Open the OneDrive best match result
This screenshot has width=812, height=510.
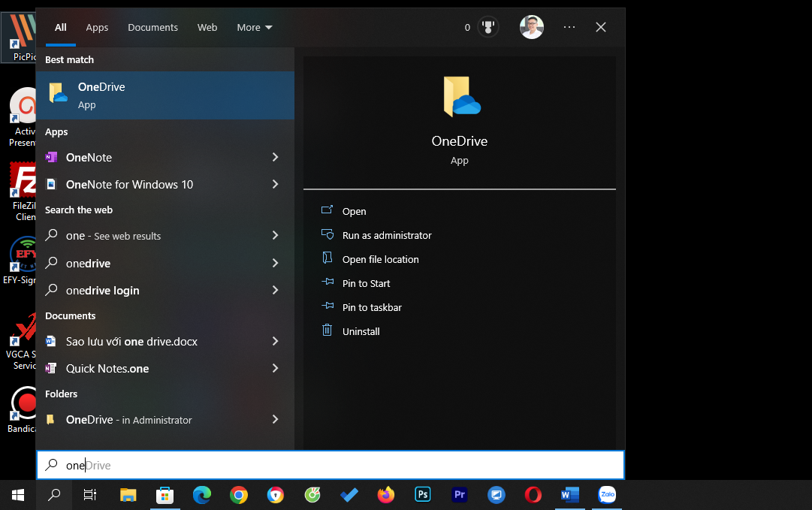pyautogui.click(x=165, y=95)
